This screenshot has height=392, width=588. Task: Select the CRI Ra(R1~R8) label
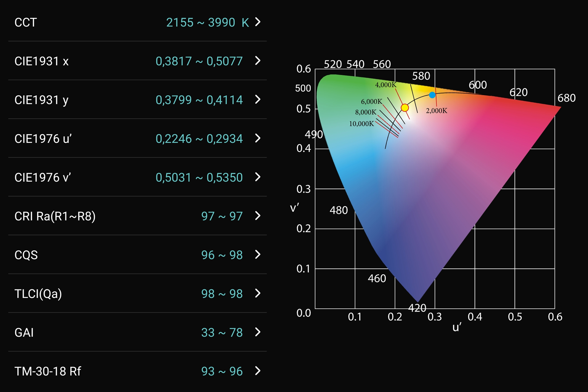click(55, 216)
